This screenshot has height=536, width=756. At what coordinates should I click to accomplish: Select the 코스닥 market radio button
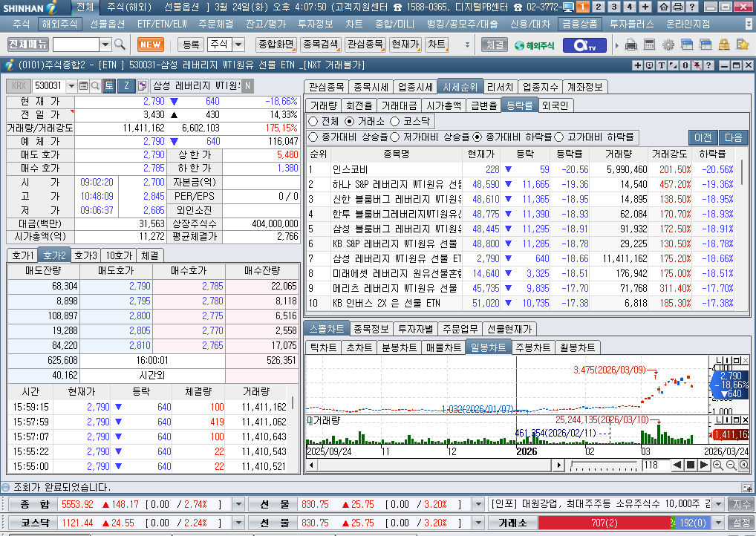[x=395, y=122]
